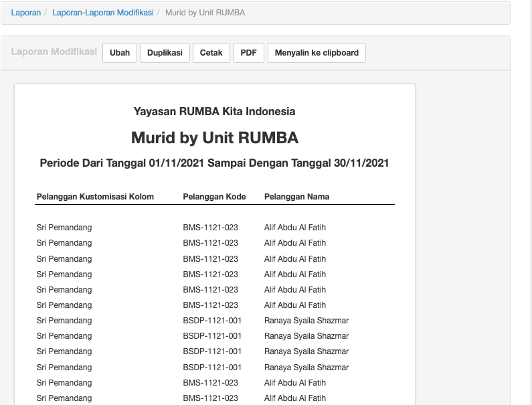Click the Periode Dari Tanggal date line
The width and height of the screenshot is (532, 405).
pyautogui.click(x=214, y=163)
